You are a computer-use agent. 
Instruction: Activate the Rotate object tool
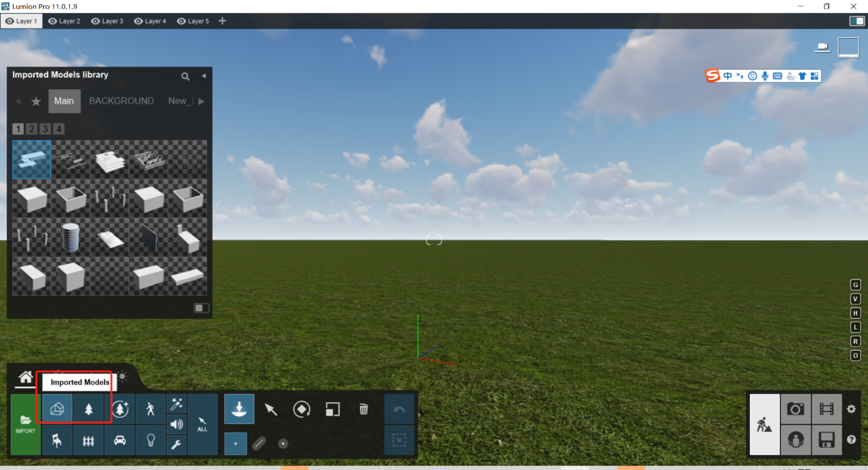click(302, 409)
